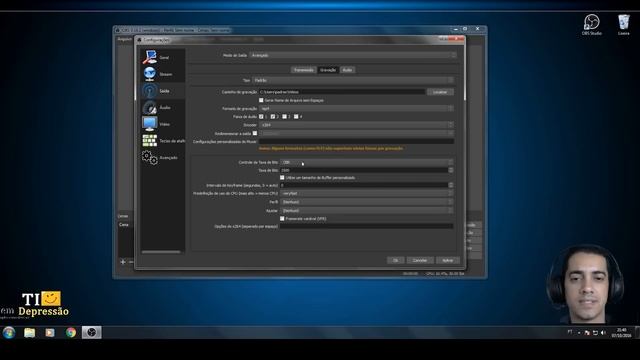
Task: Toggle audio track 2 checkbox
Action: [x=273, y=117]
